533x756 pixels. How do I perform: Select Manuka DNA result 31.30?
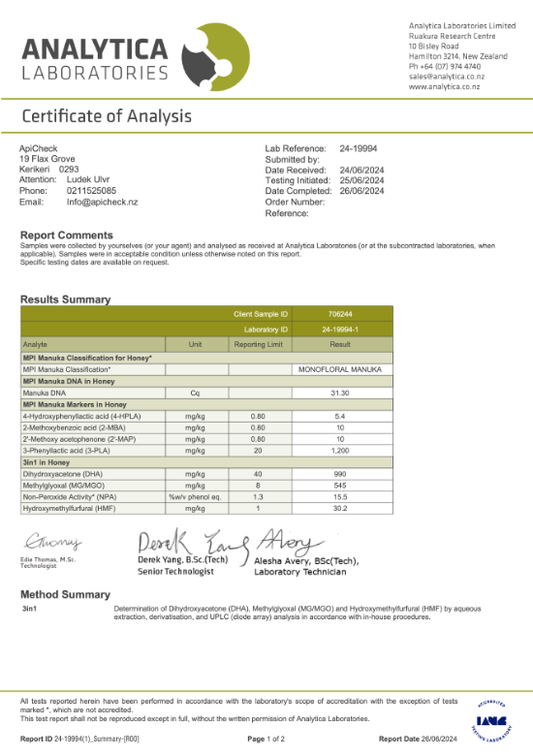coord(340,393)
